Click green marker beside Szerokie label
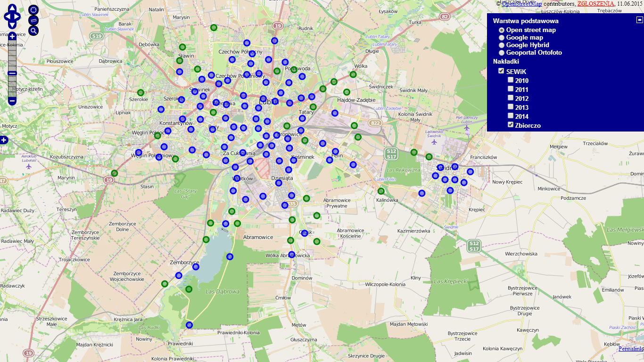Image resolution: width=644 pixels, height=362 pixels. pos(140,92)
